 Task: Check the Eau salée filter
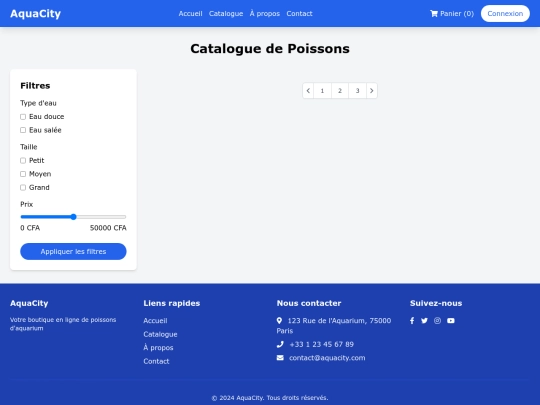click(23, 130)
